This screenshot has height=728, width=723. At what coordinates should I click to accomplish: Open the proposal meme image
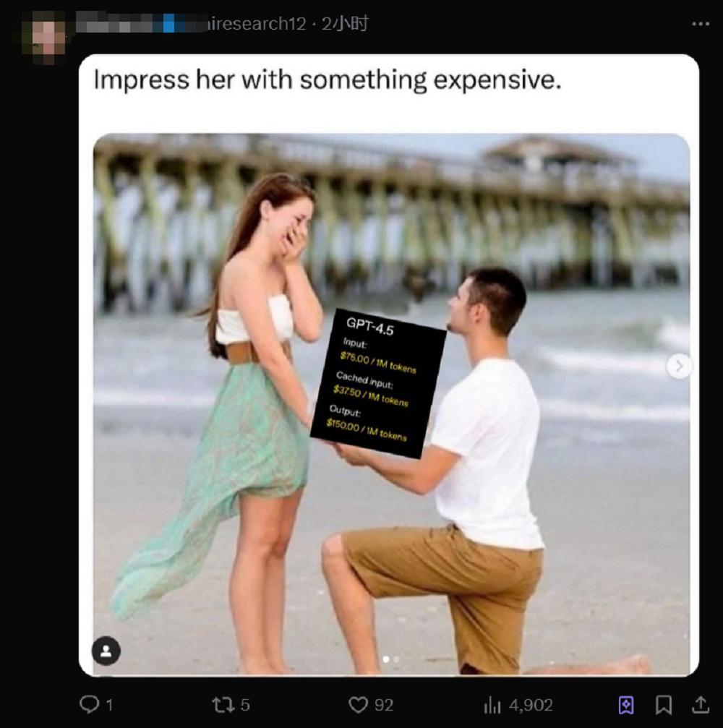click(391, 404)
